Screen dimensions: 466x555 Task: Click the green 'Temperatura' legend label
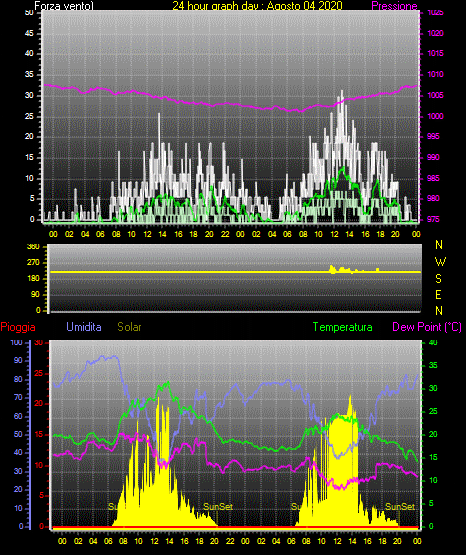pyautogui.click(x=342, y=327)
